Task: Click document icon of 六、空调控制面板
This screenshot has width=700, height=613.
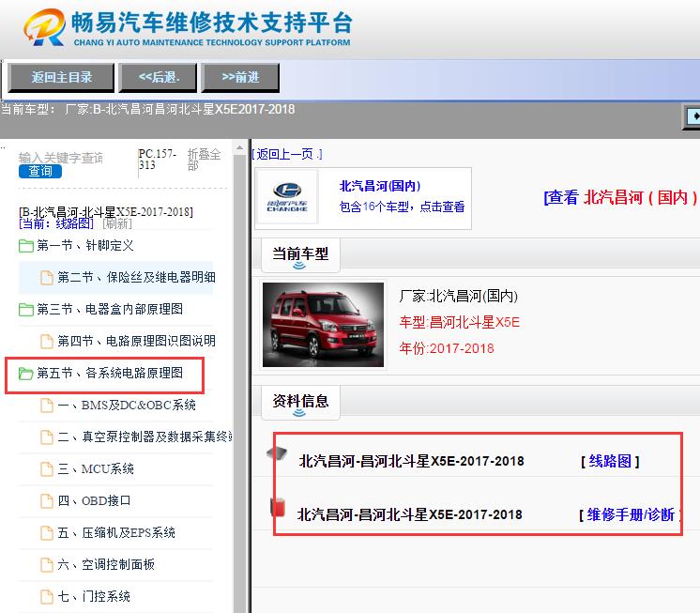Action: pos(46,564)
